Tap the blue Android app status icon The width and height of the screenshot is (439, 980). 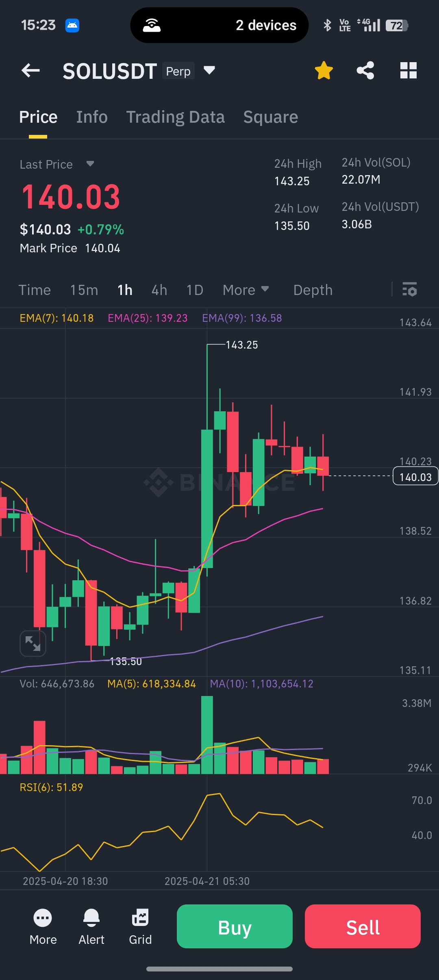tap(72, 25)
